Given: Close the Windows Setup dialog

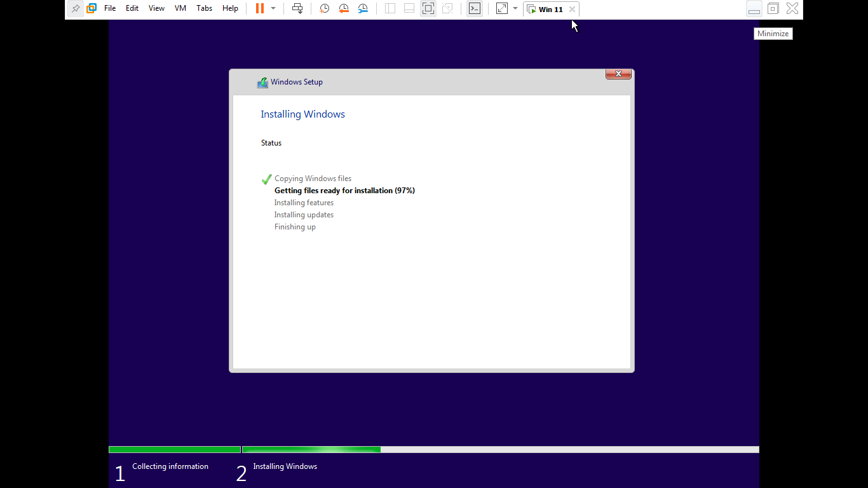Looking at the screenshot, I should (x=618, y=74).
